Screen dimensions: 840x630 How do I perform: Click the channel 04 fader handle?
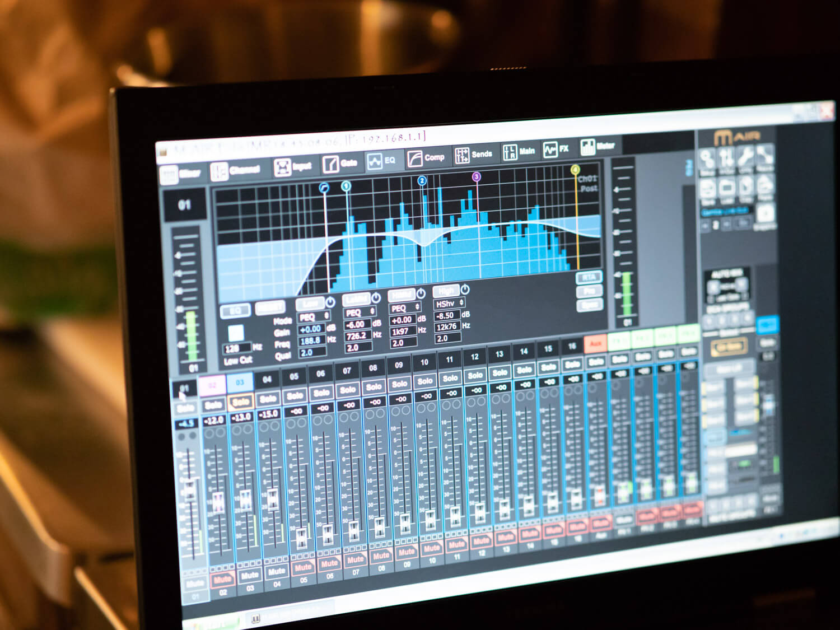tap(272, 498)
